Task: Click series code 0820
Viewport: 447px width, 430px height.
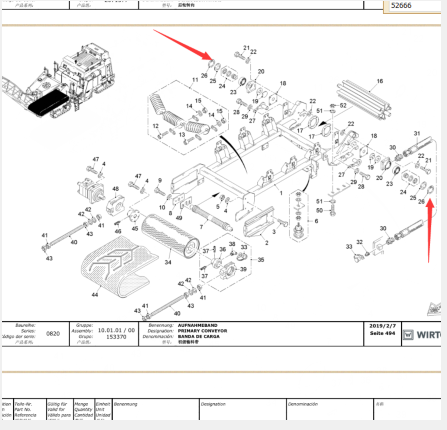Action: 53,334
